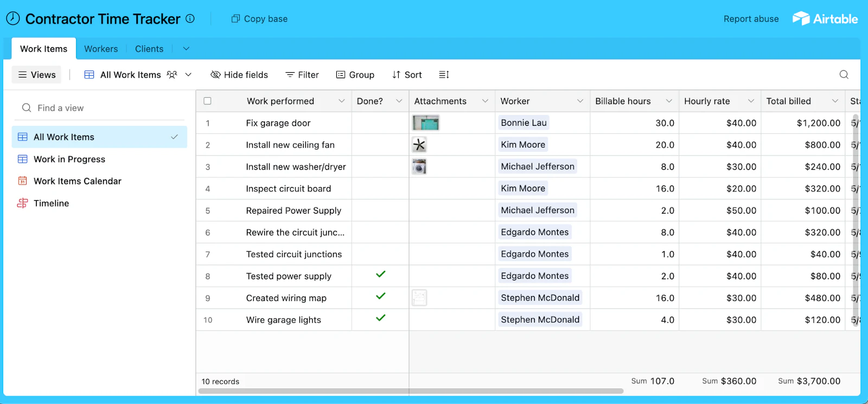
Task: Expand the Hourly rate column menu
Action: pos(751,101)
